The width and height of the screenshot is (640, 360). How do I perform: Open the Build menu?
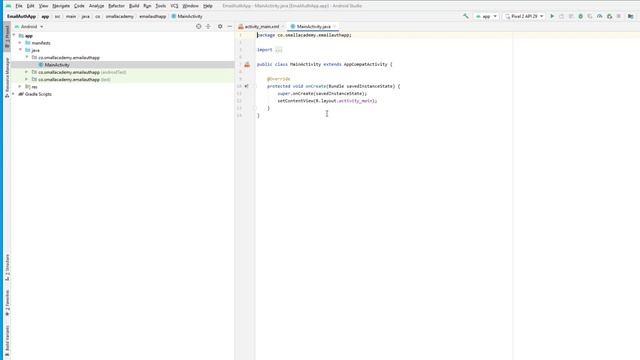coord(134,6)
